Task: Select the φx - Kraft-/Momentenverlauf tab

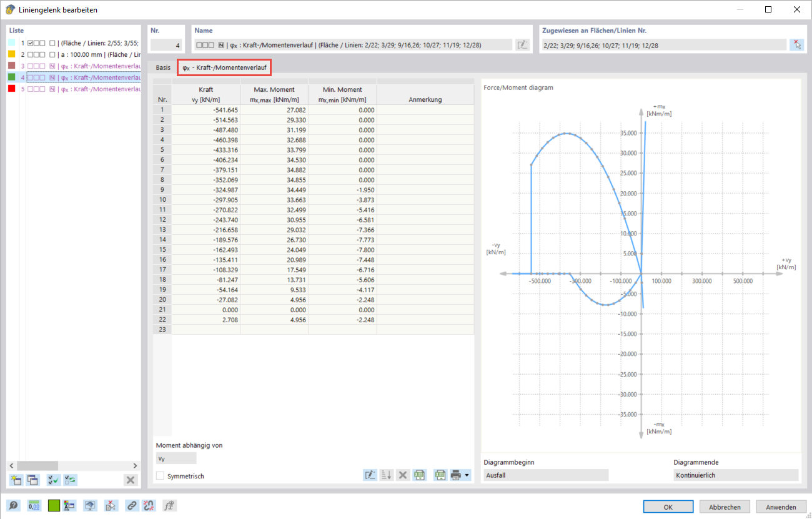Action: click(224, 67)
